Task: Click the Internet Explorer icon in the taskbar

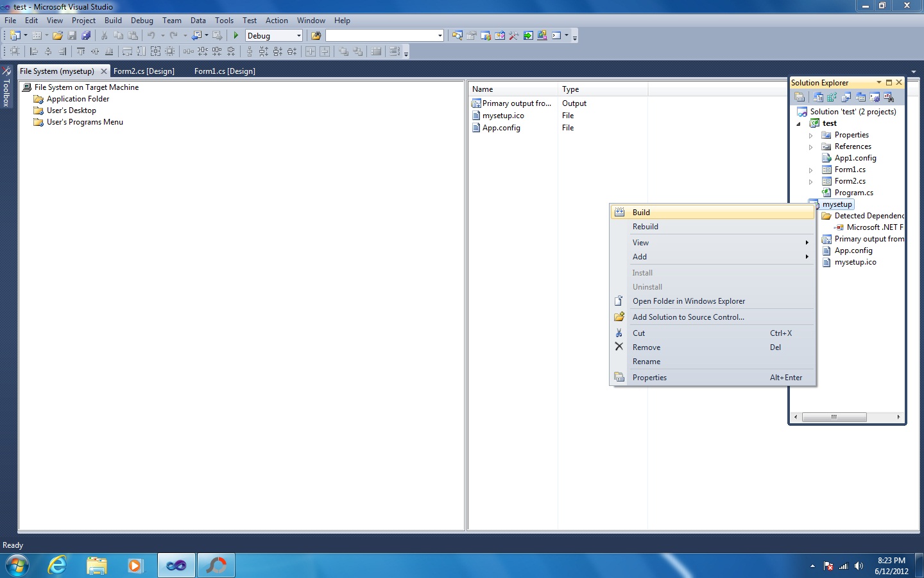Action: pyautogui.click(x=56, y=566)
